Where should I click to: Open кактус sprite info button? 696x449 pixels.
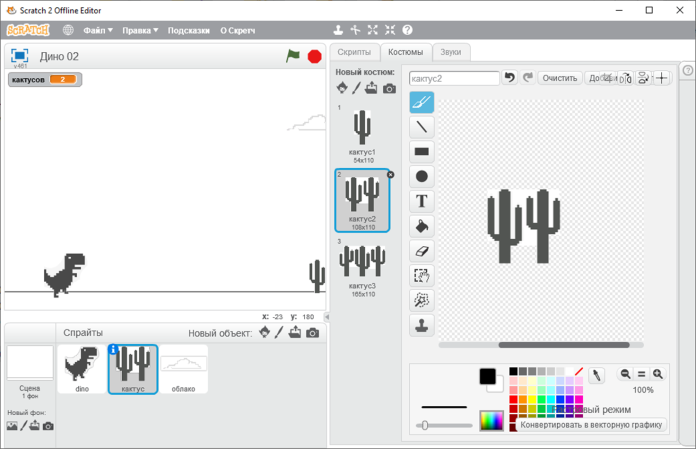[113, 350]
